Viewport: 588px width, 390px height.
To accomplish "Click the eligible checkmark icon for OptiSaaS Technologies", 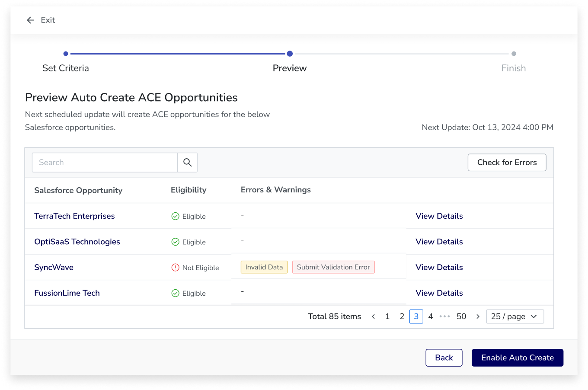I will [176, 242].
